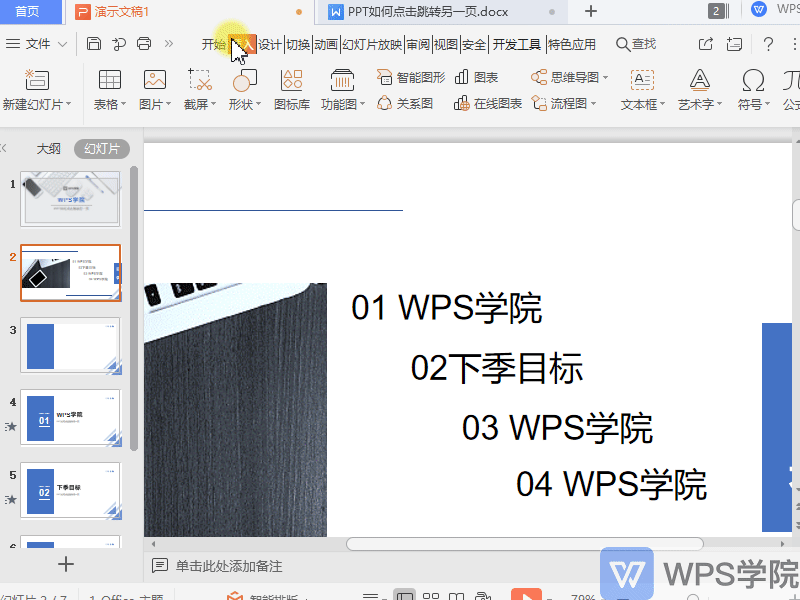The height and width of the screenshot is (600, 800).
Task: Expand the 文件 dropdown arrow
Action: tap(62, 44)
